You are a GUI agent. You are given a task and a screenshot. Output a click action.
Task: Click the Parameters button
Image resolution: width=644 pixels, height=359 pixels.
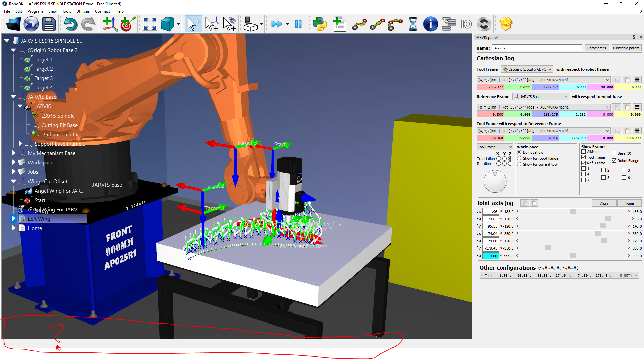pyautogui.click(x=596, y=48)
